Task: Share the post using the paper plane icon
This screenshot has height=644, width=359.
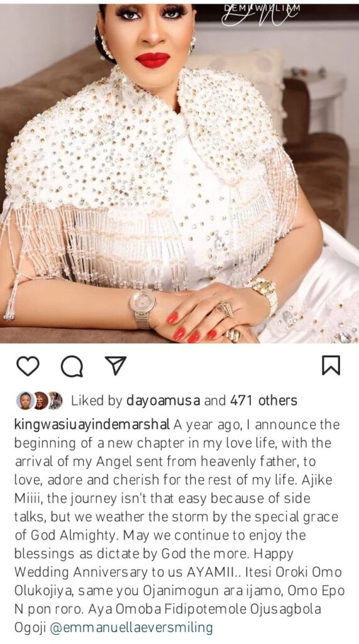Action: click(116, 365)
